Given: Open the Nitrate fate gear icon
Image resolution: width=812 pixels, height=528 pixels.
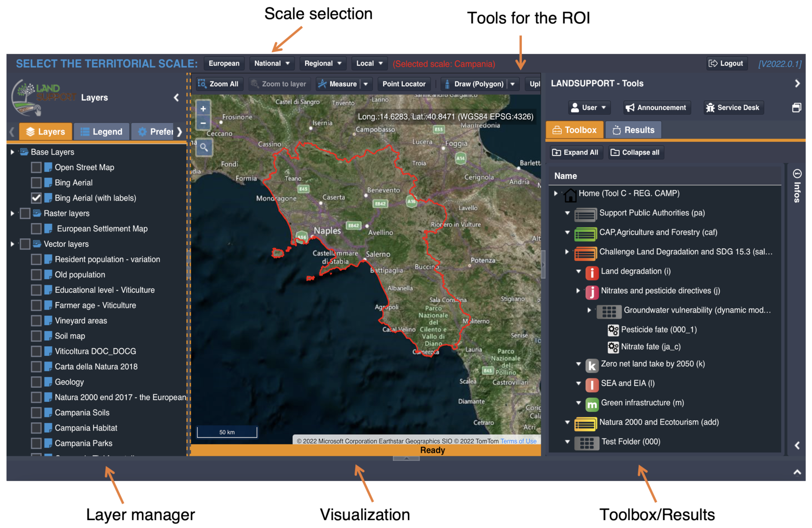Looking at the screenshot, I should coord(613,347).
